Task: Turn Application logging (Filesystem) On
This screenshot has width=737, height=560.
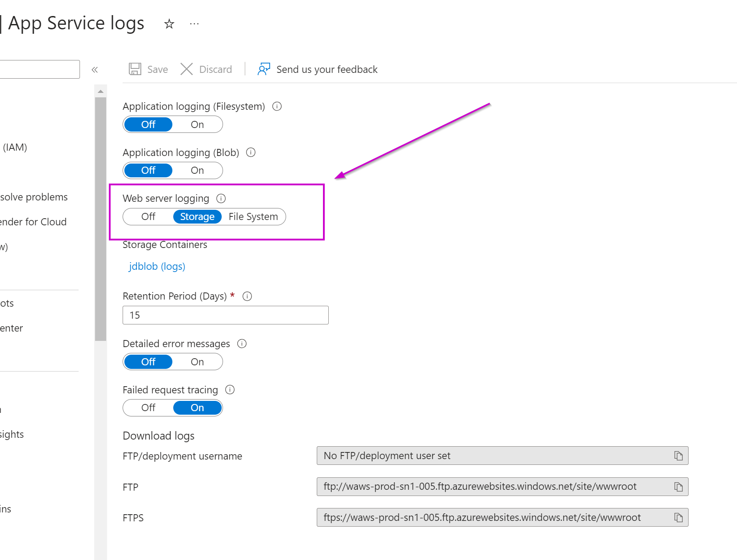Action: tap(197, 124)
